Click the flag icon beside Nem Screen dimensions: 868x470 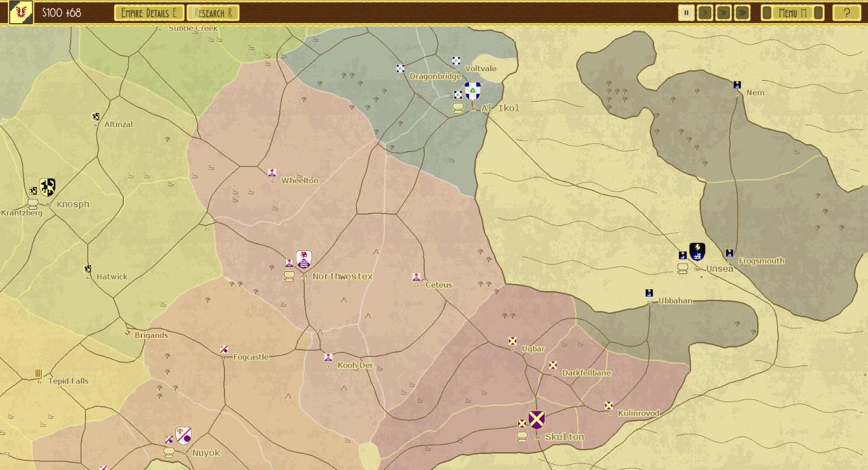click(737, 85)
